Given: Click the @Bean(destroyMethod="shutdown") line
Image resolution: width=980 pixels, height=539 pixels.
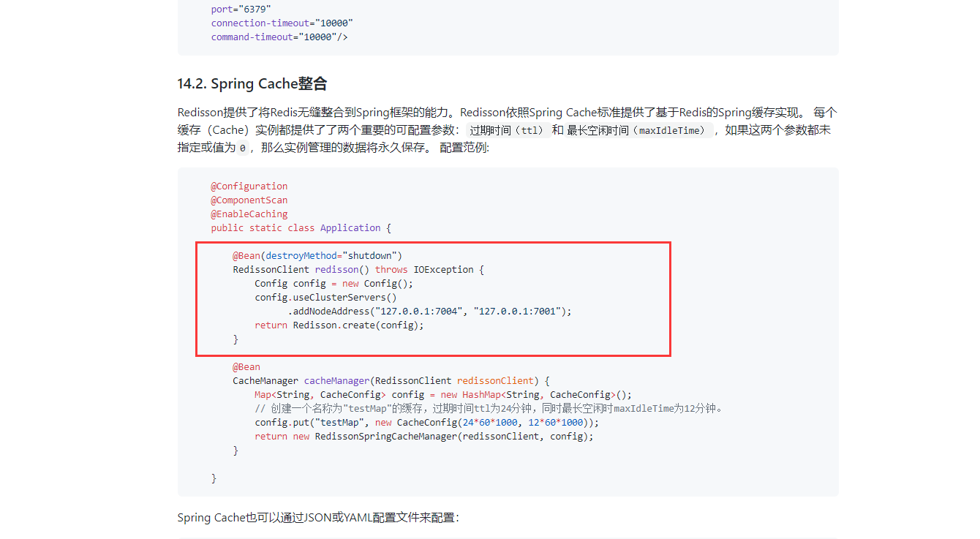Looking at the screenshot, I should point(318,255).
